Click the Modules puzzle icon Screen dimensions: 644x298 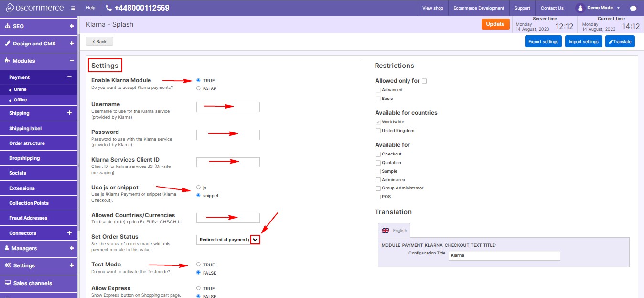tap(8, 61)
